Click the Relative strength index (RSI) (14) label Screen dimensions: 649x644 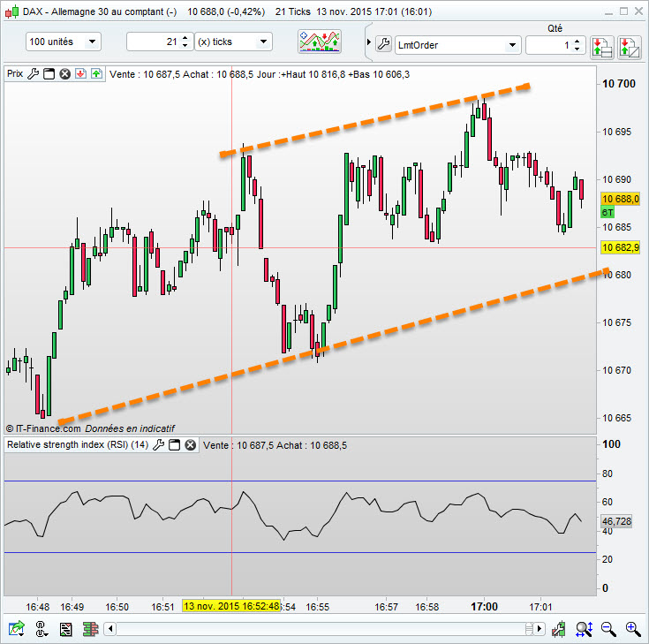[78, 445]
